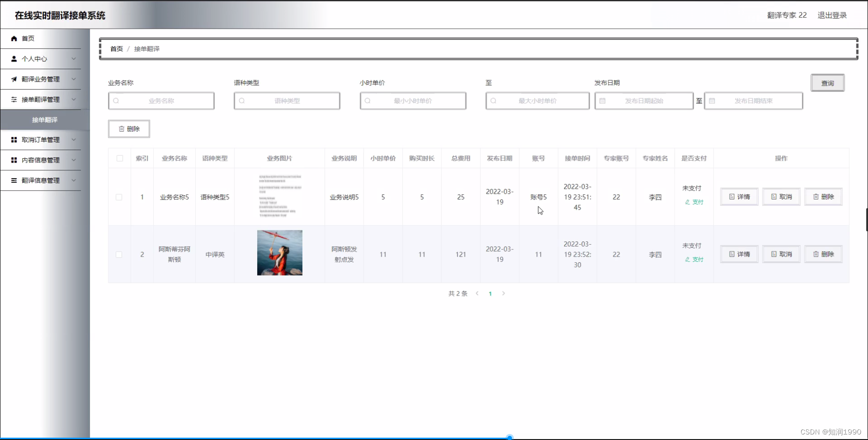Select the list icon for 翻译信息管理

14,180
